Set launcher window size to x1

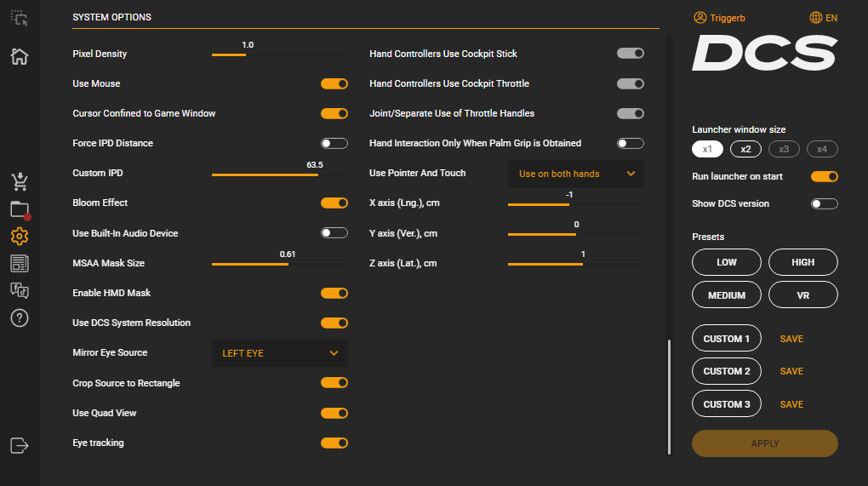point(707,149)
